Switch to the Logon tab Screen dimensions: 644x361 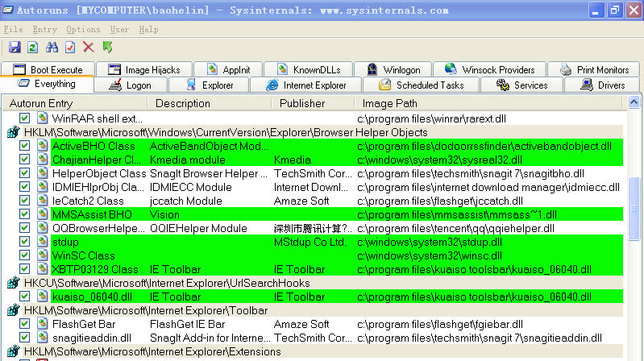[131, 85]
